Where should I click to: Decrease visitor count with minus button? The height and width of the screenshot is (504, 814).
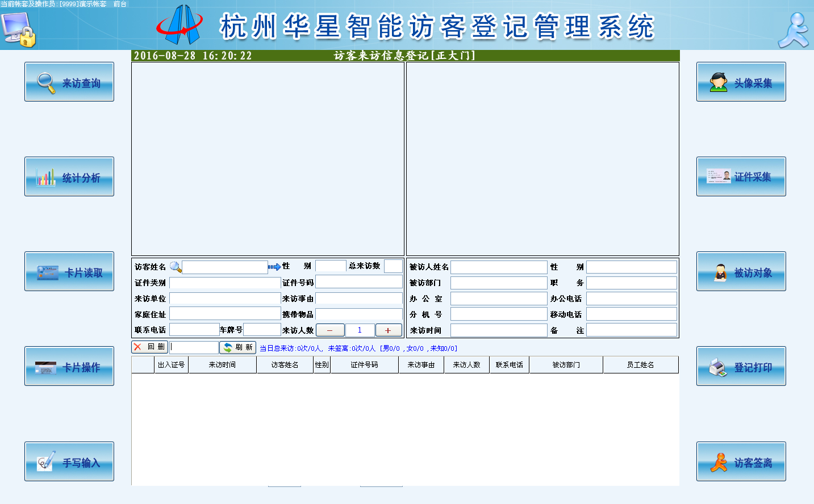pos(330,330)
